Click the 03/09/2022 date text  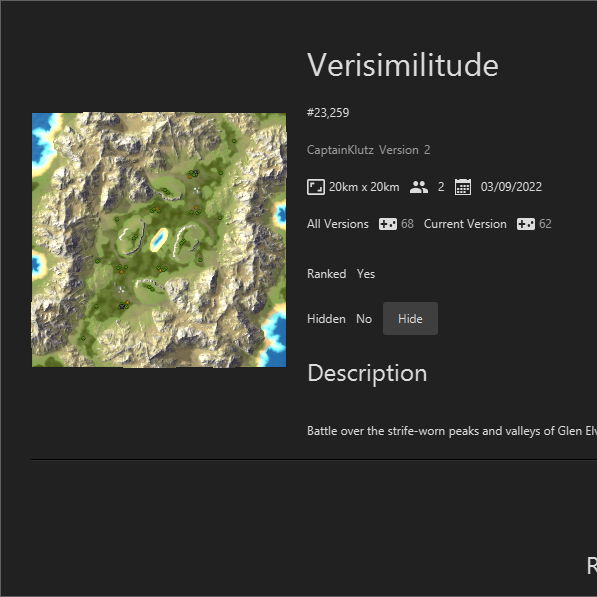pyautogui.click(x=511, y=187)
